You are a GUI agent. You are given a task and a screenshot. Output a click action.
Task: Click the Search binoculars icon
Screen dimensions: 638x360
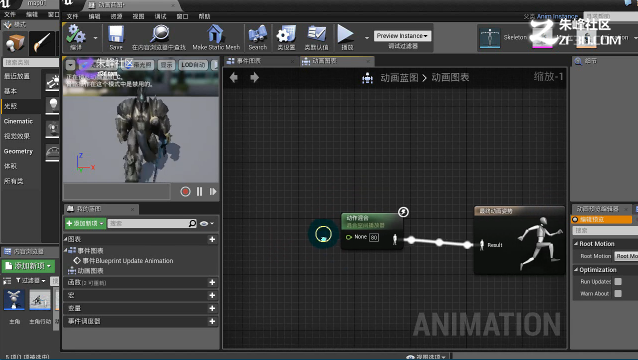pos(258,34)
